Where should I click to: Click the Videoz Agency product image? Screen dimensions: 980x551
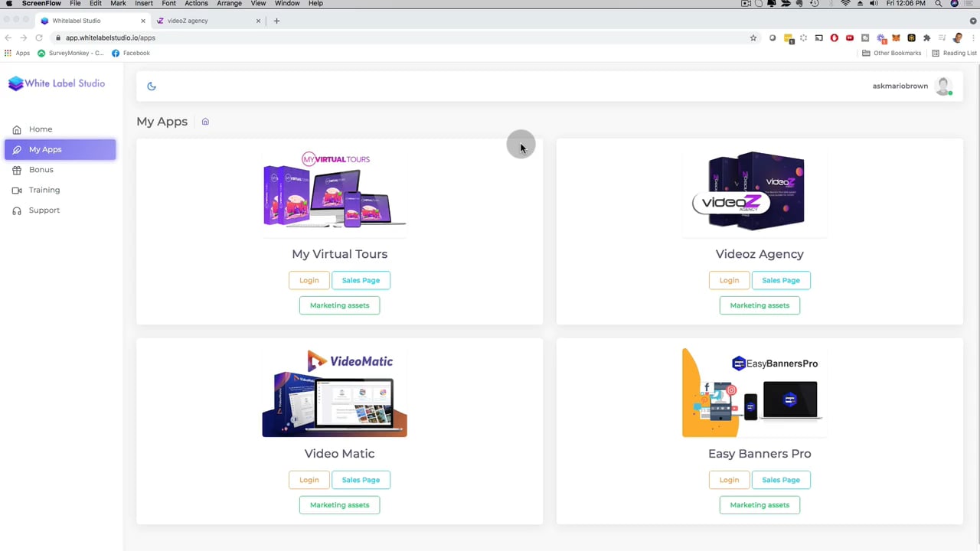click(755, 191)
